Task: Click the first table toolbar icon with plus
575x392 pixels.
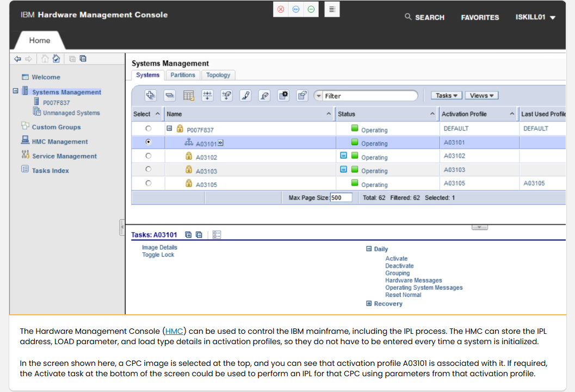Action: 150,96
